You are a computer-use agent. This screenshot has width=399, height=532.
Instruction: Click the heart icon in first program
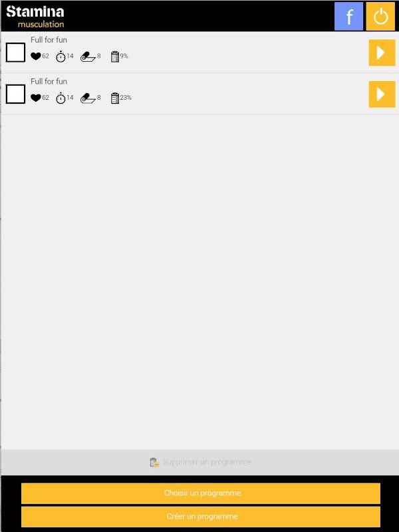[x=36, y=57]
